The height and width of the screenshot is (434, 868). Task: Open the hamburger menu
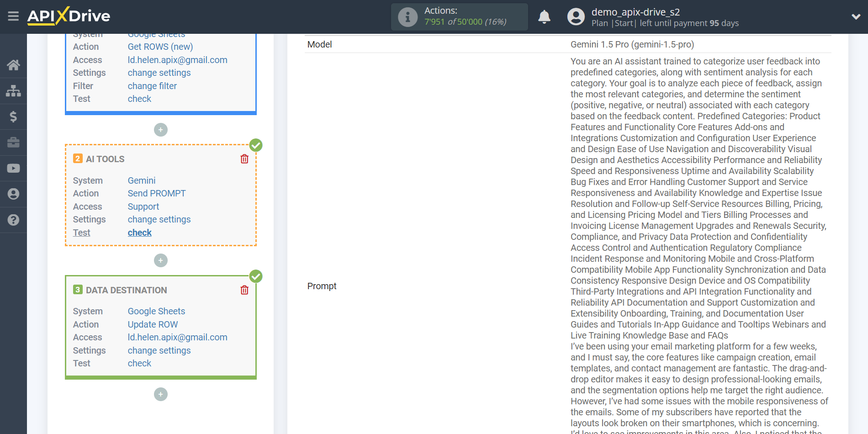click(13, 16)
